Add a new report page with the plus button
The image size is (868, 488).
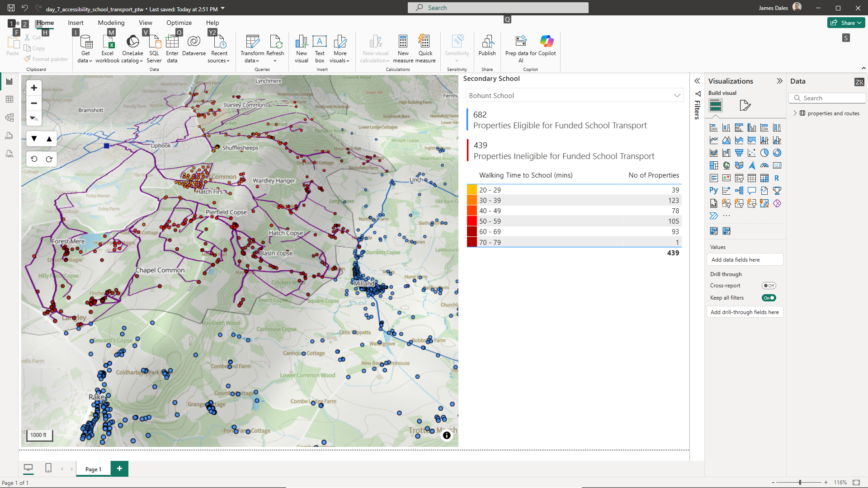[x=119, y=469]
